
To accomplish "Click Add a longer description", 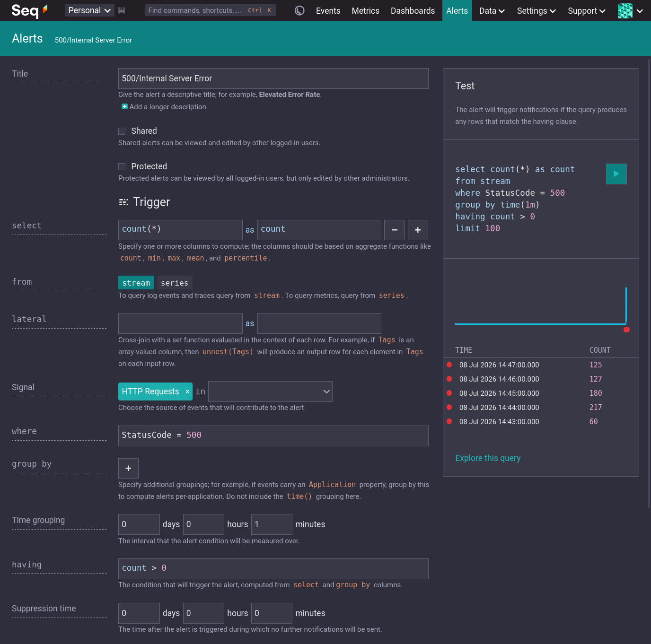I will [164, 107].
